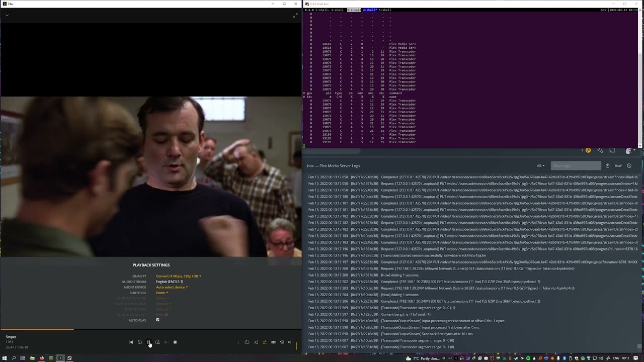Skip to previous item in Plex
The height and width of the screenshot is (362, 644).
131,342
